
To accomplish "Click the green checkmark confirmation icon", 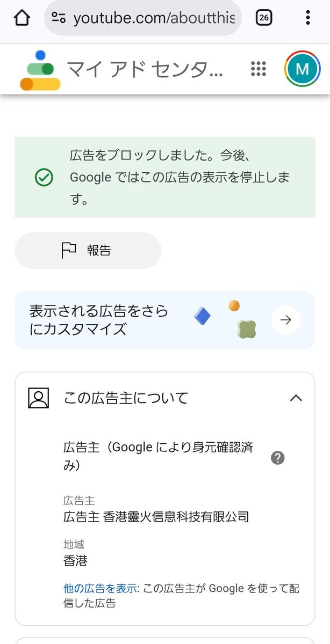I will [x=44, y=178].
